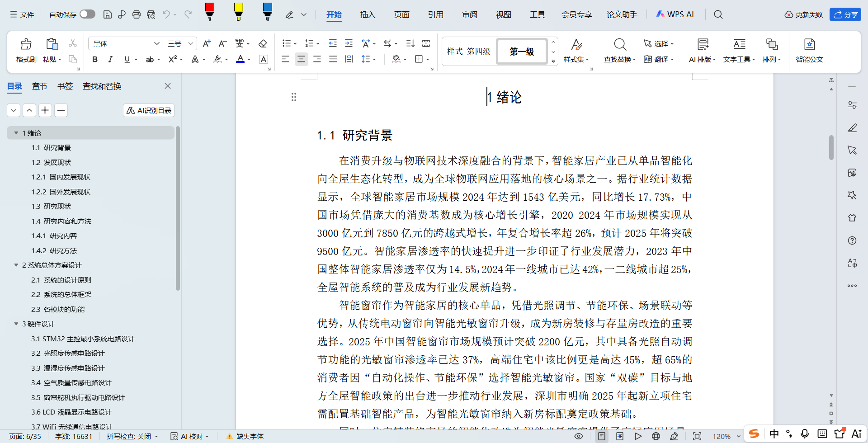Toggle justify alignment
The width and height of the screenshot is (868, 443).
coord(333,59)
